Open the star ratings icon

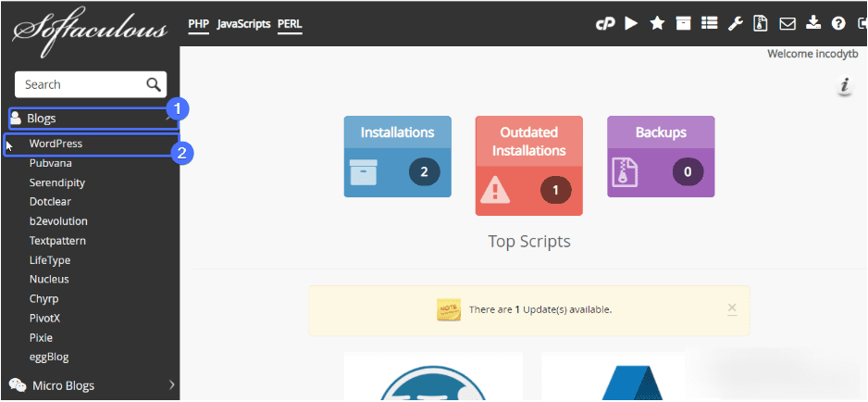coord(657,23)
